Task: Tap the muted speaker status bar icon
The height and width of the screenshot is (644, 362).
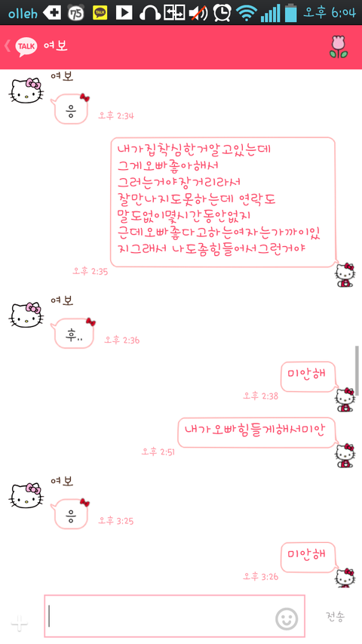Action: pyautogui.click(x=198, y=13)
